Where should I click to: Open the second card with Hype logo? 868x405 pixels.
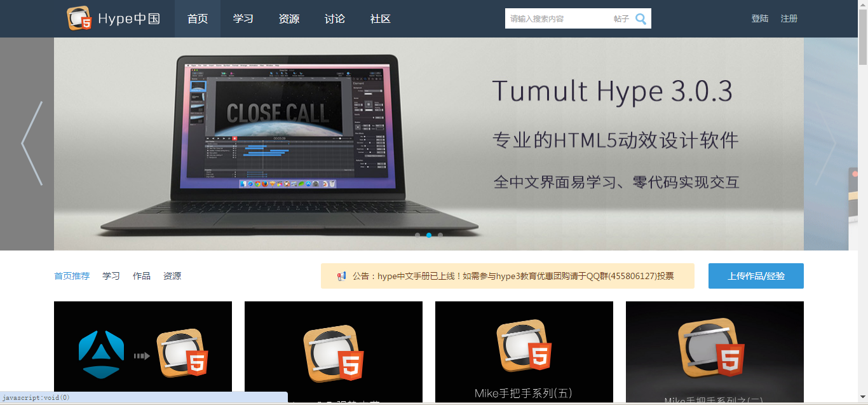(x=334, y=352)
